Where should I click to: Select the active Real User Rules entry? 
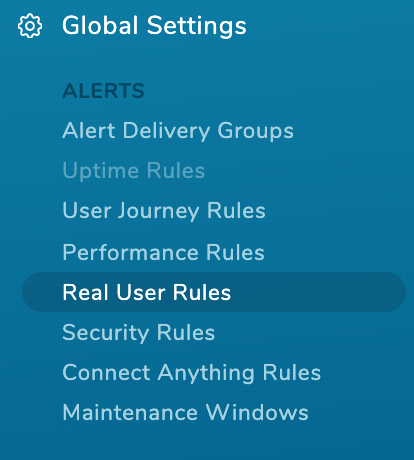pos(214,292)
